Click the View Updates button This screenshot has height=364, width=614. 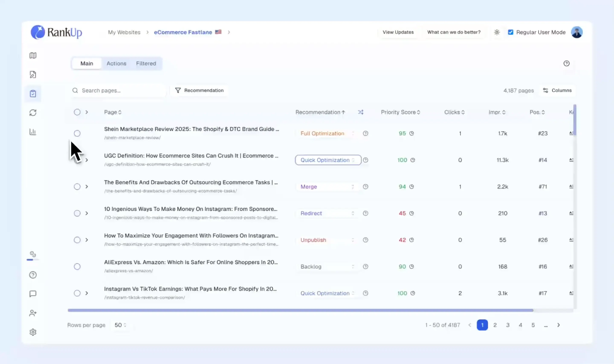click(x=398, y=32)
